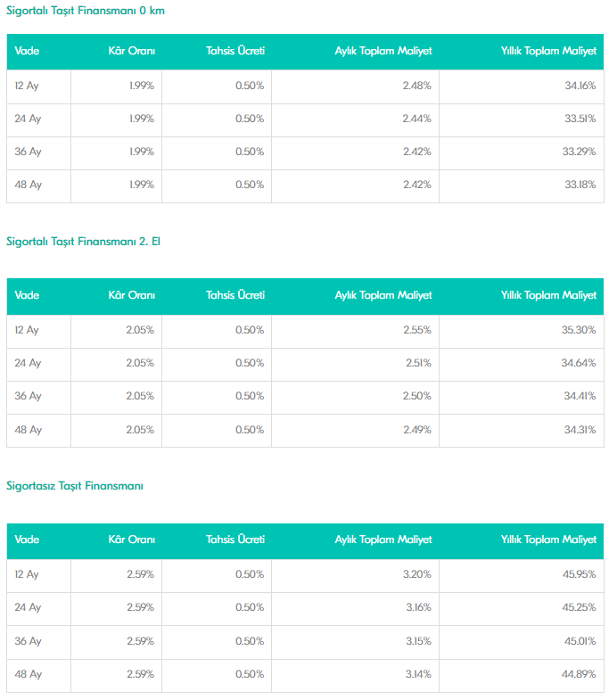
Task: Select the 3.20% monthly cost cell
Action: click(416, 574)
